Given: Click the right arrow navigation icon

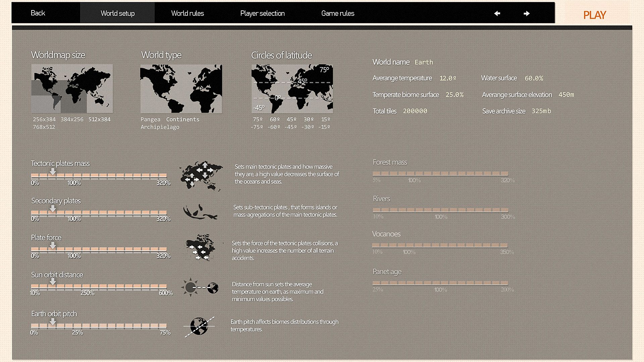Looking at the screenshot, I should pyautogui.click(x=527, y=13).
